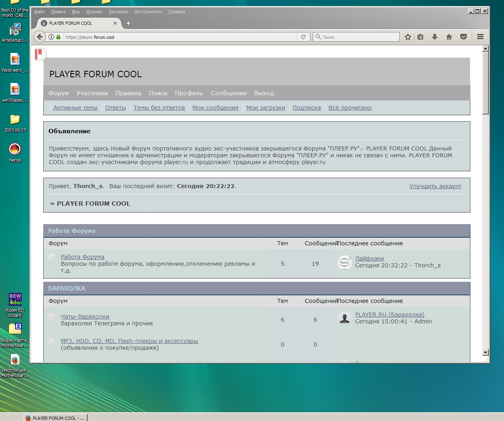
Task: Open the Активные темы link
Action: pyautogui.click(x=75, y=108)
